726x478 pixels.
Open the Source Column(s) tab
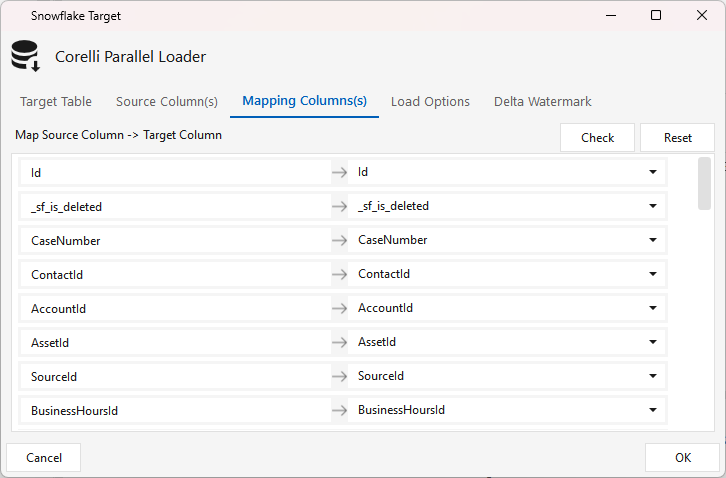point(167,101)
